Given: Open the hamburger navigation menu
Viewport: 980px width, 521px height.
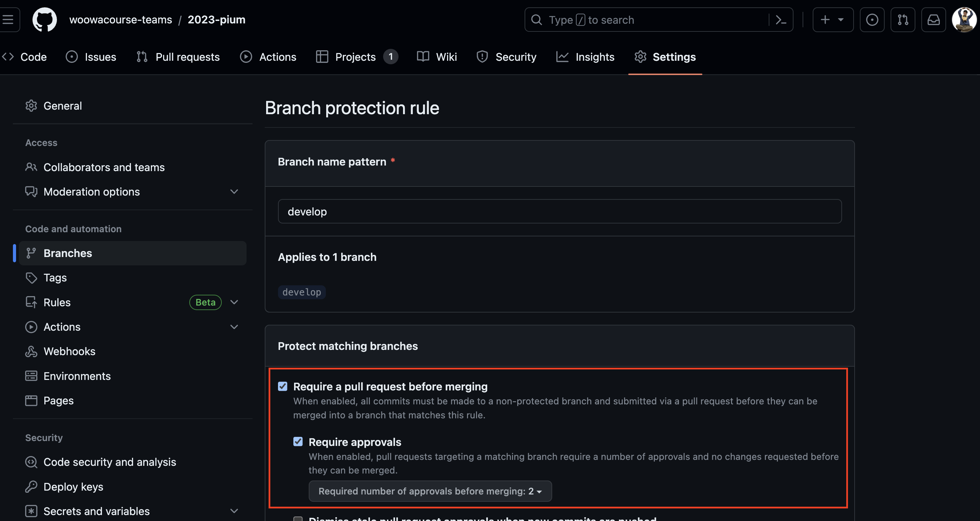Looking at the screenshot, I should (8, 20).
